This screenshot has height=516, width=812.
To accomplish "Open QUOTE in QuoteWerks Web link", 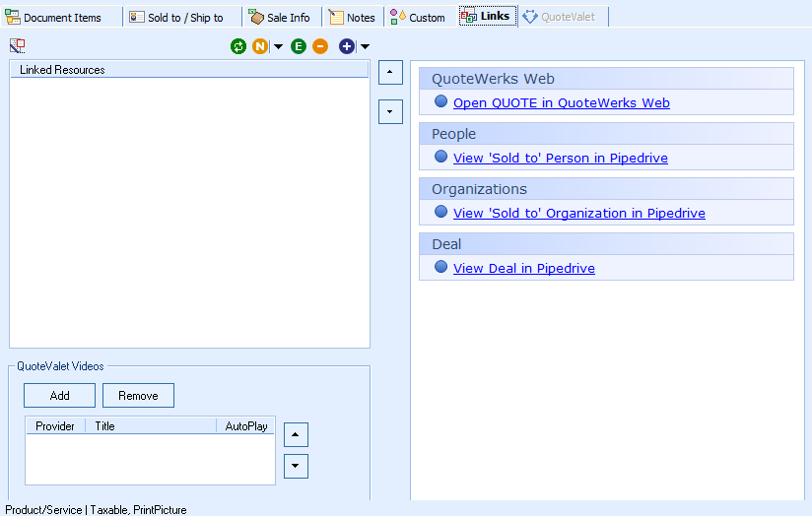I will pyautogui.click(x=562, y=103).
